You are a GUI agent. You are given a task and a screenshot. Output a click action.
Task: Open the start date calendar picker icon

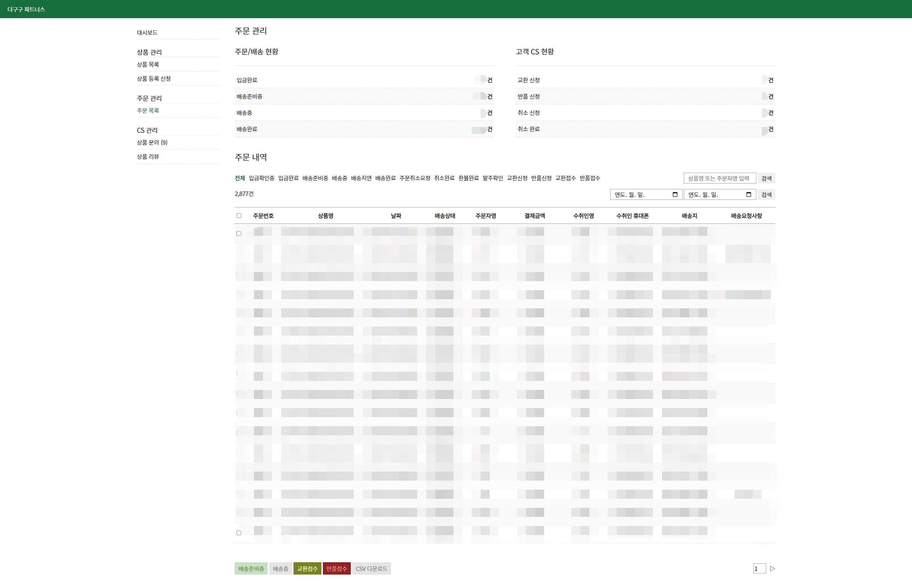click(x=674, y=195)
